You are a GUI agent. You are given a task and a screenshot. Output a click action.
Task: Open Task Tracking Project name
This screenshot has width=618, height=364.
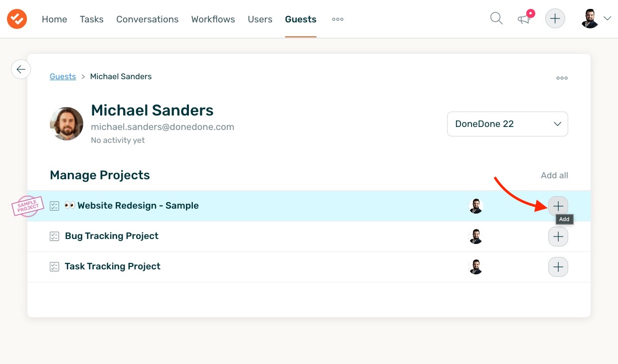[113, 266]
